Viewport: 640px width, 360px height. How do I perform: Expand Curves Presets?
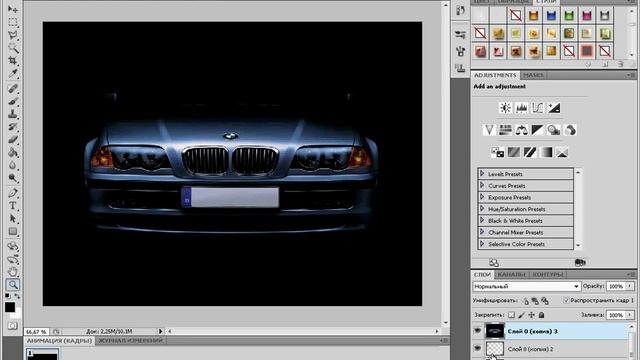pos(482,185)
